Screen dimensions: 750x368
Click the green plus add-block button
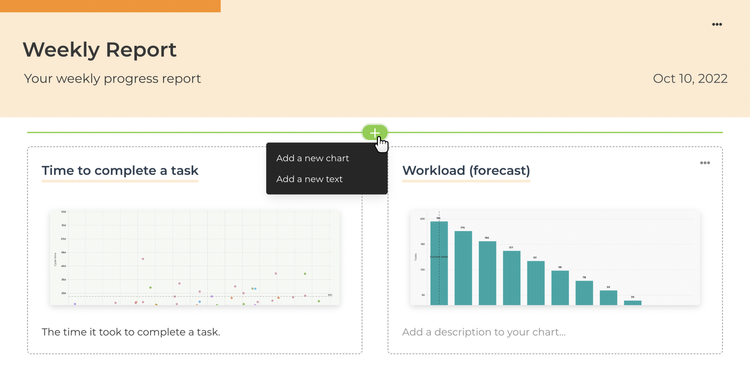coord(375,133)
